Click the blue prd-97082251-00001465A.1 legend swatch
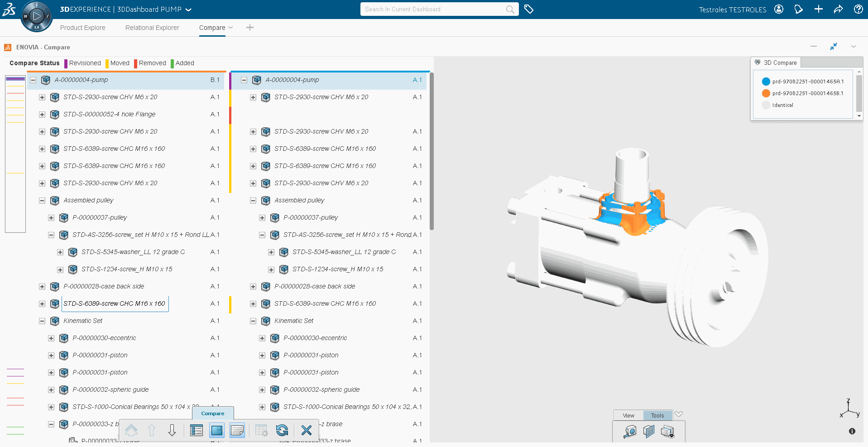Viewport: 868px width, 447px height. coord(766,82)
